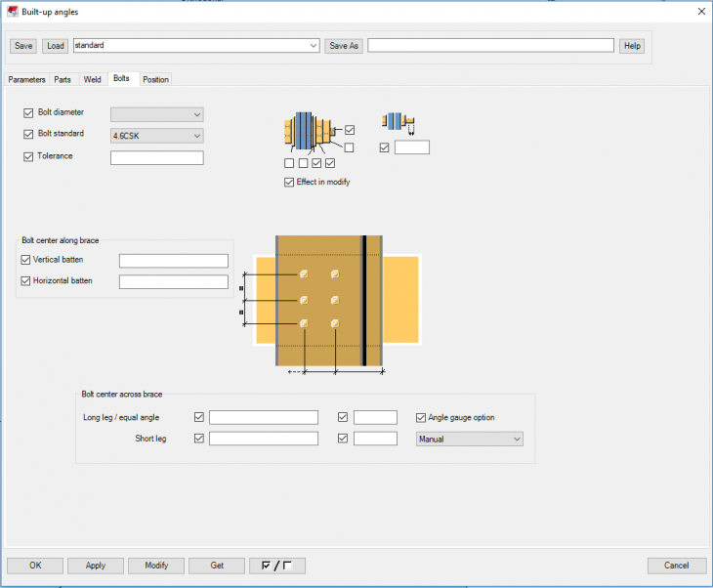
Task: Toggle the Tolerance checkbox
Action: 28,157
